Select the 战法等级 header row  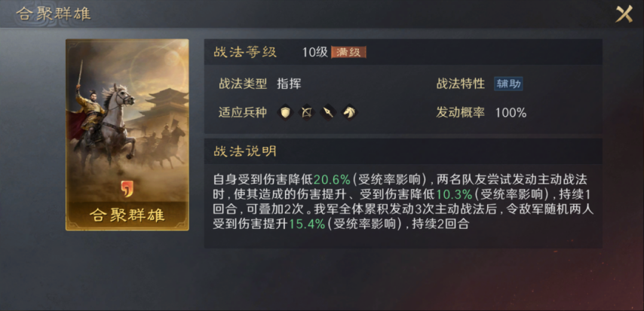pos(403,52)
